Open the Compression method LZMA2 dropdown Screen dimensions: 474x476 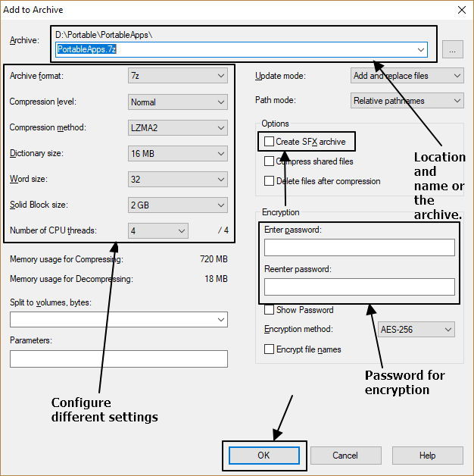point(178,128)
